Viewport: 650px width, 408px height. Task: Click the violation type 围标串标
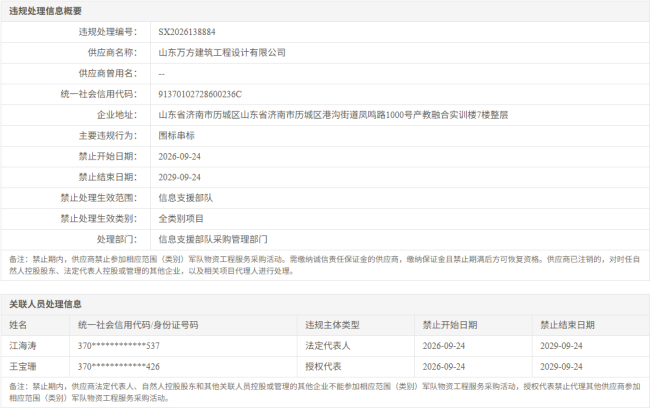click(x=176, y=136)
